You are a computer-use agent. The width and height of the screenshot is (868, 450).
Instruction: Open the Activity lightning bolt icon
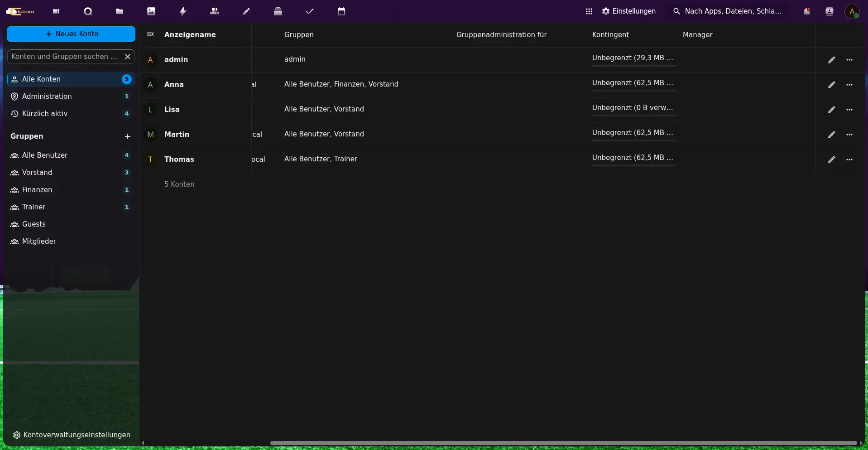click(x=183, y=11)
